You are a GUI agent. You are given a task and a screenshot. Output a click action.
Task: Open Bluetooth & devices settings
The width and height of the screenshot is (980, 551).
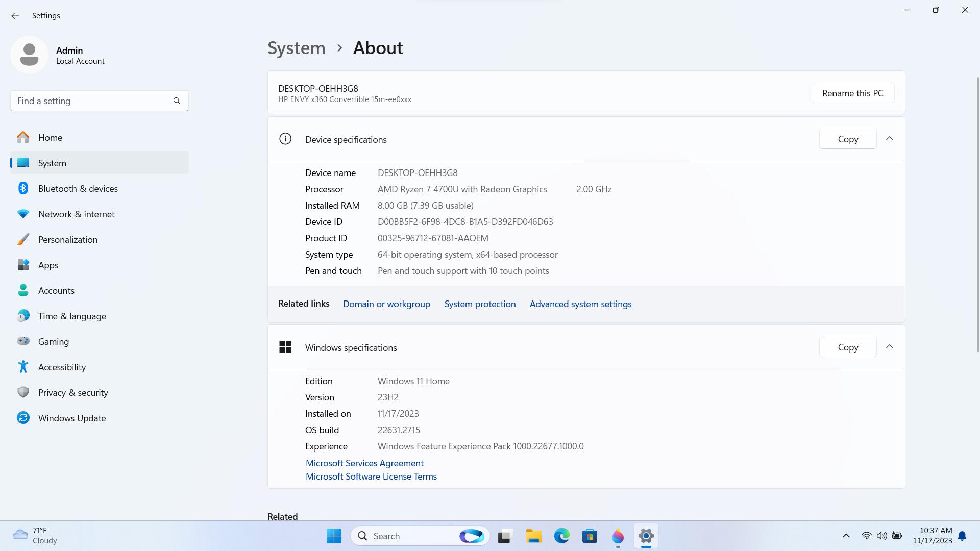(x=100, y=188)
